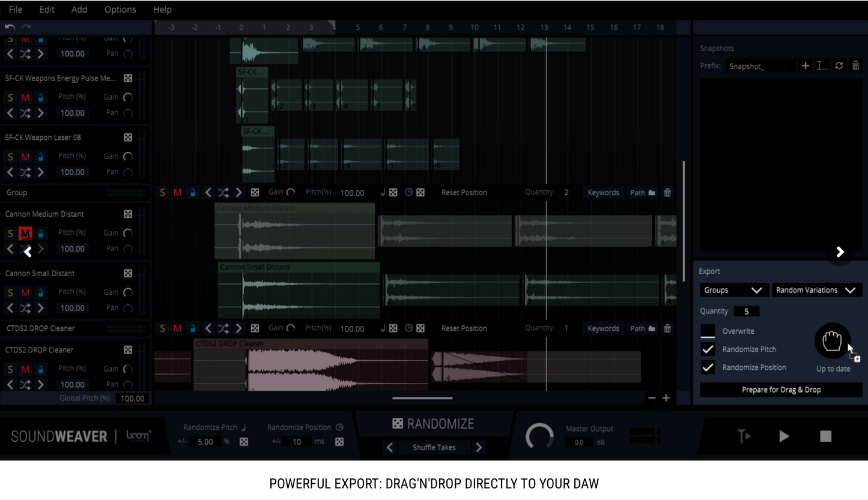Viewport: 868px width, 500px height.
Task: Click the randomize dice icon on Cannon Medium Distant track
Action: 127,214
